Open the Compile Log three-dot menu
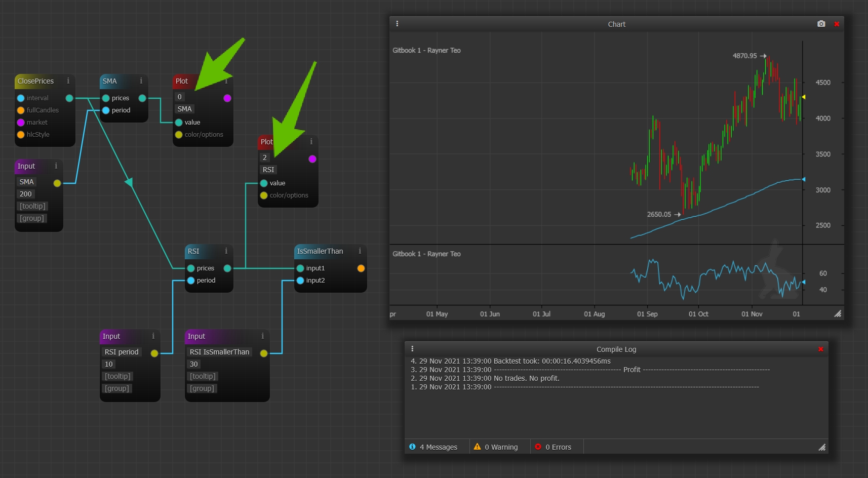 412,349
